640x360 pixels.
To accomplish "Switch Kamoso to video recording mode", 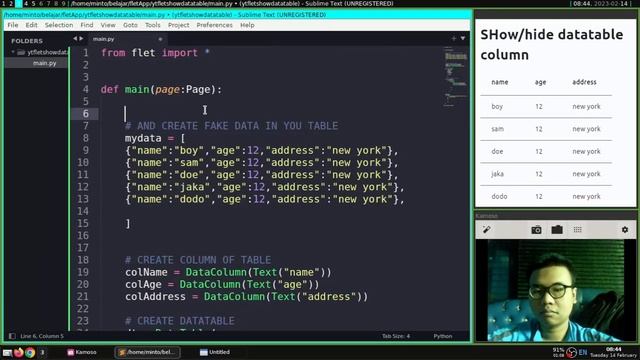I will click(x=557, y=230).
